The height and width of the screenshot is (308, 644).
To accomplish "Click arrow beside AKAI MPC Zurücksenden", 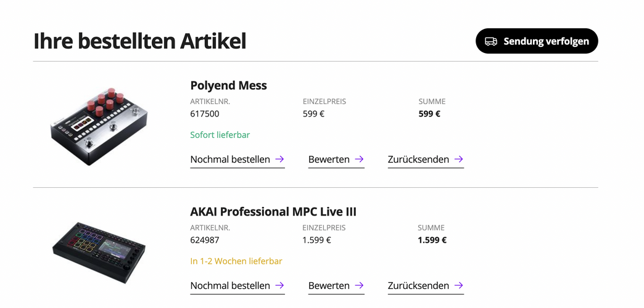I will point(458,285).
